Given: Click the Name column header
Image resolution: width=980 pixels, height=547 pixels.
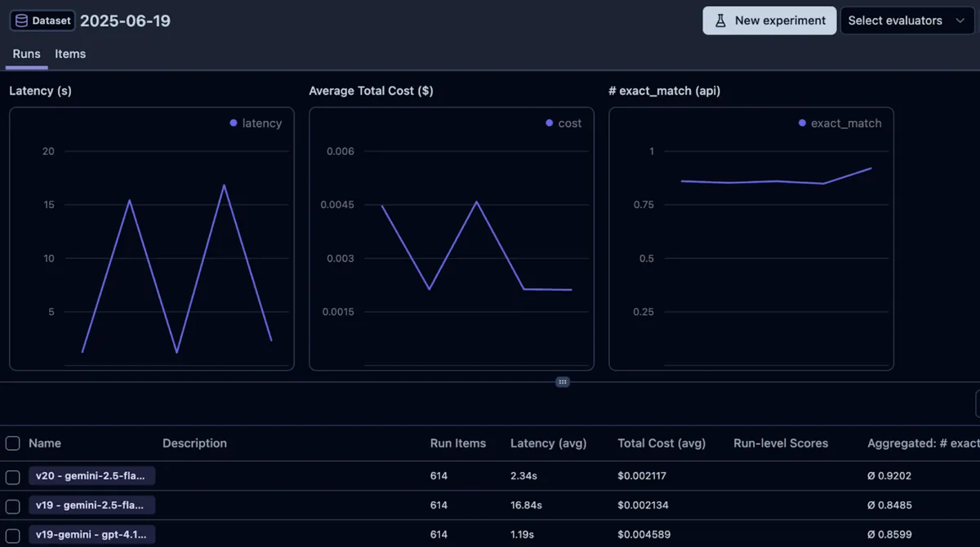Looking at the screenshot, I should coord(45,443).
